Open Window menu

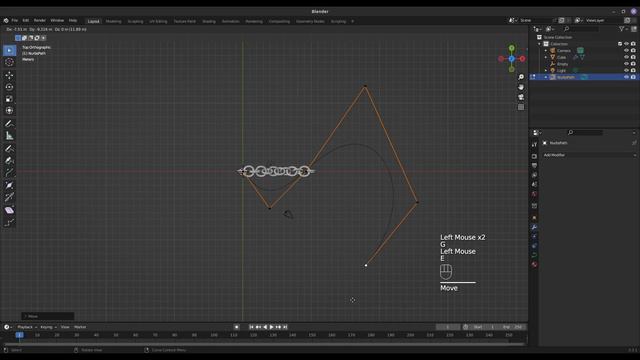pyautogui.click(x=57, y=20)
